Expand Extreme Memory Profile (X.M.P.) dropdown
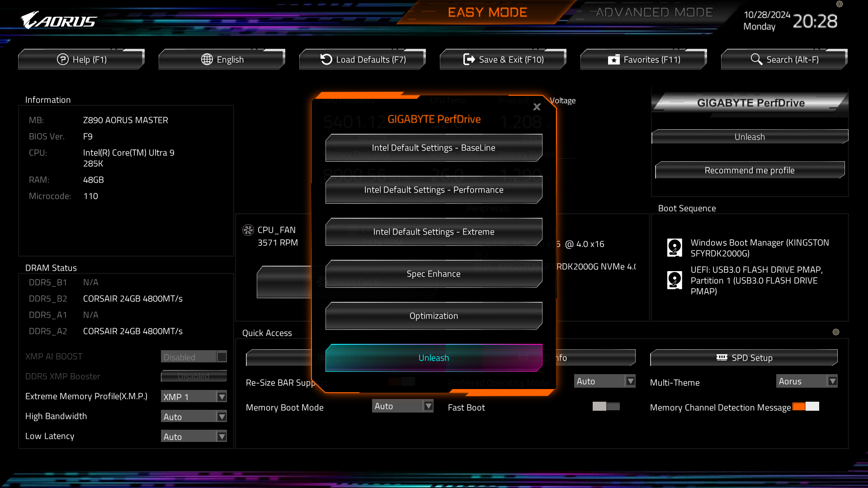The height and width of the screenshot is (488, 868). (221, 396)
